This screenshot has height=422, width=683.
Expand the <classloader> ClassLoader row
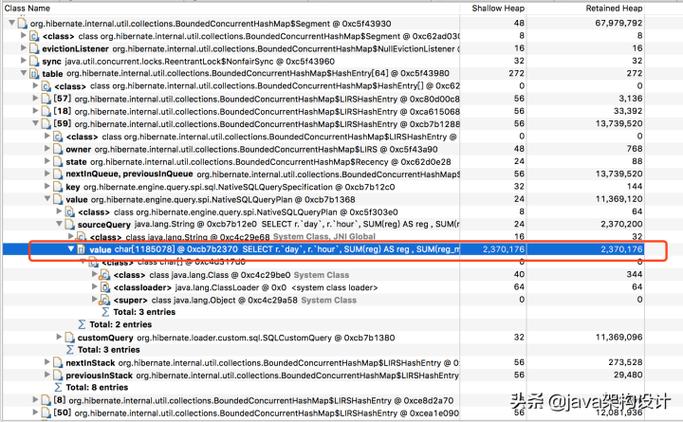pos(94,287)
